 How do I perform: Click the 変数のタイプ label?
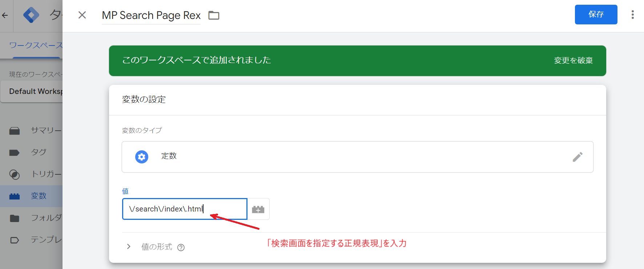[142, 130]
